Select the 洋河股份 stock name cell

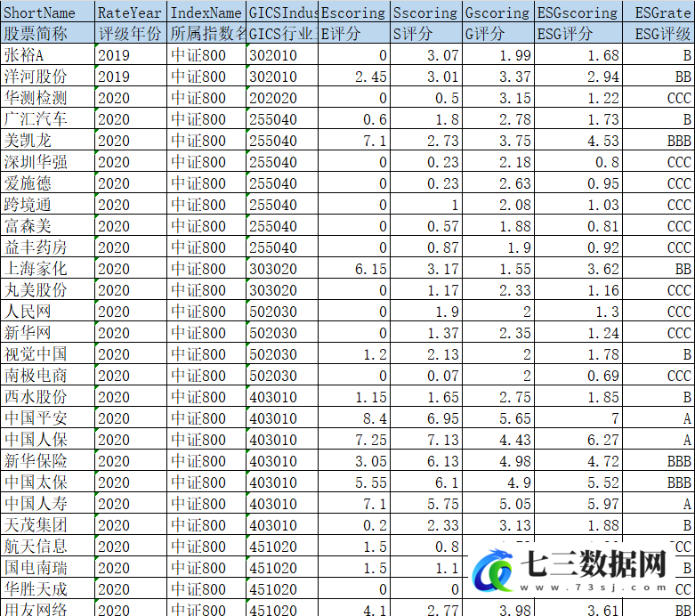click(x=47, y=76)
